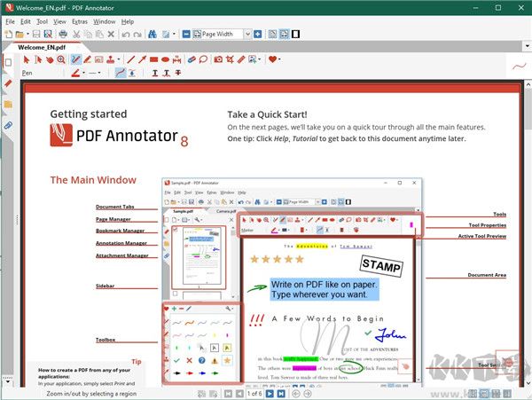Screen dimensions: 532x400
Task: Open the Extras menu
Action: (80, 21)
